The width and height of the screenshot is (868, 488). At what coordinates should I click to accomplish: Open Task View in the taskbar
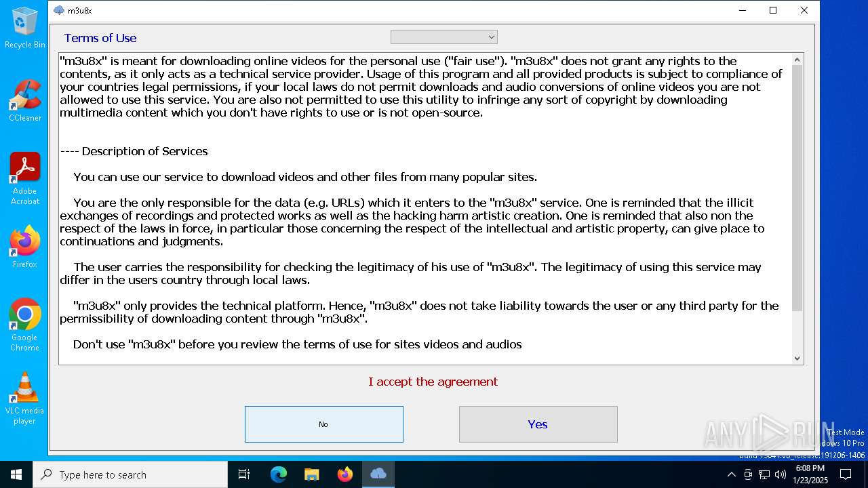244,474
